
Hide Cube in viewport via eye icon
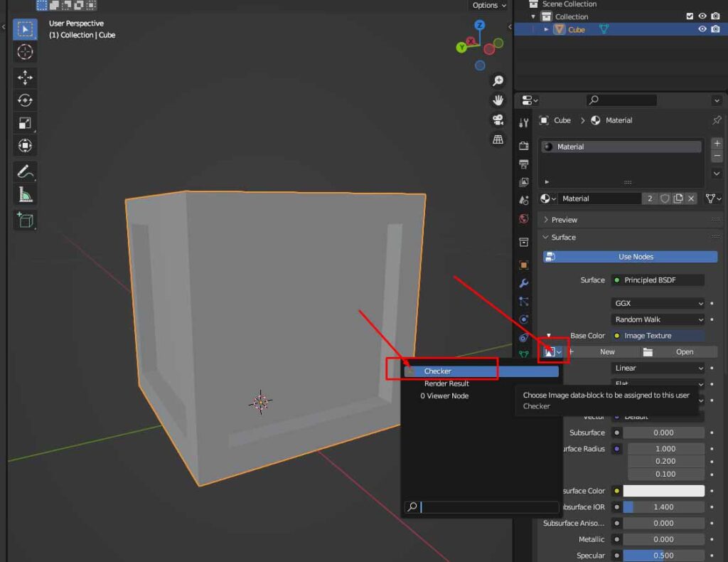(x=702, y=29)
